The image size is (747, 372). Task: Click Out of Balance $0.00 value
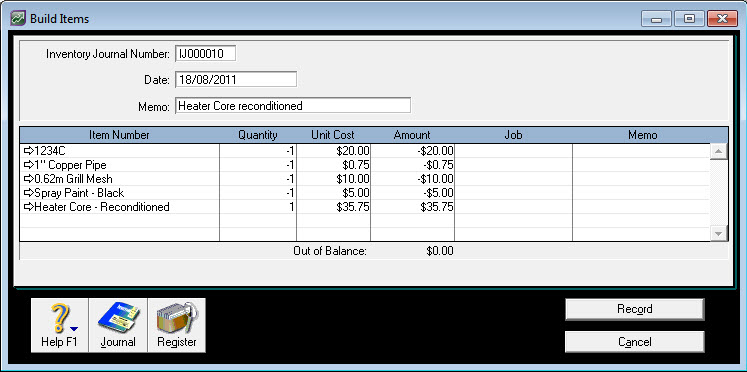(440, 251)
